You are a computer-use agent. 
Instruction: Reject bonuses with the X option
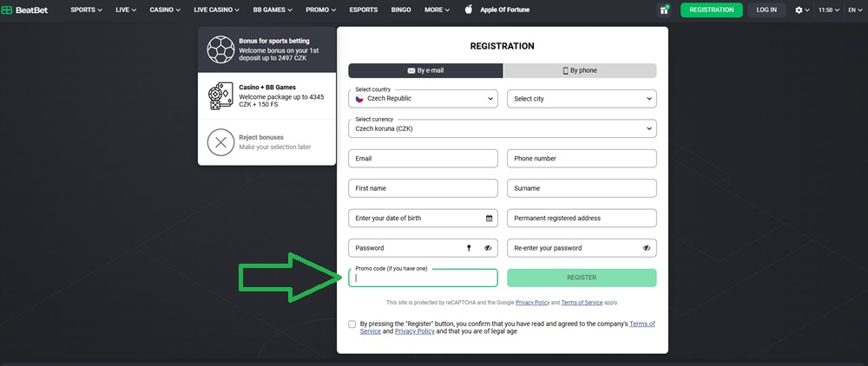221,142
